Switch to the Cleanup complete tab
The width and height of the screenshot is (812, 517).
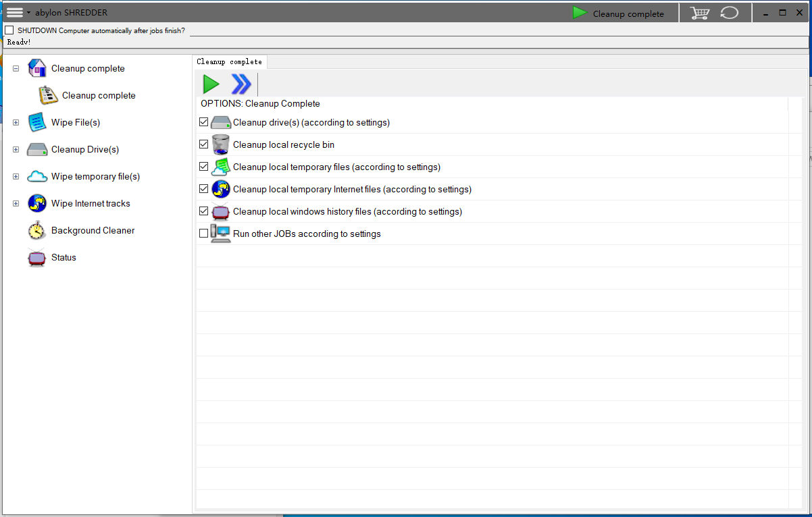pos(229,61)
